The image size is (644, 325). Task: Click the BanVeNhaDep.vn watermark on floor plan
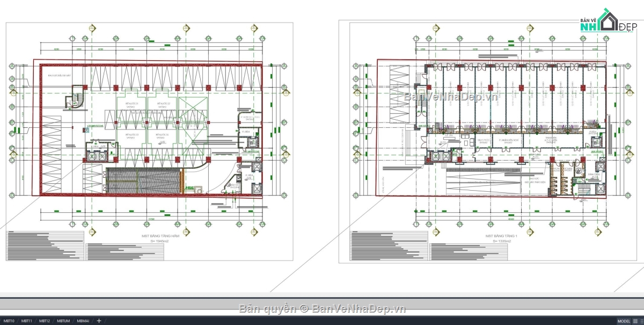click(451, 97)
